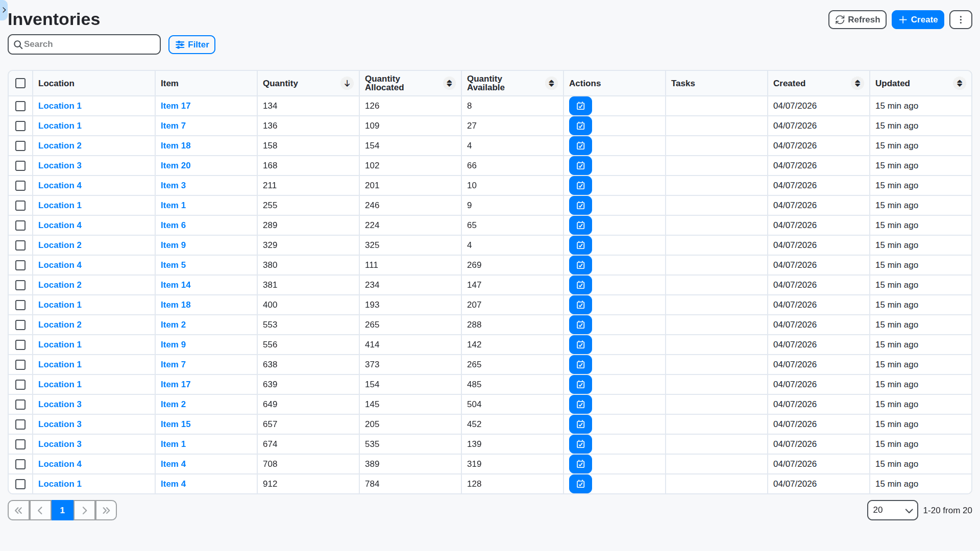Open the rows-per-page dropdown showing 20

pos(892,510)
